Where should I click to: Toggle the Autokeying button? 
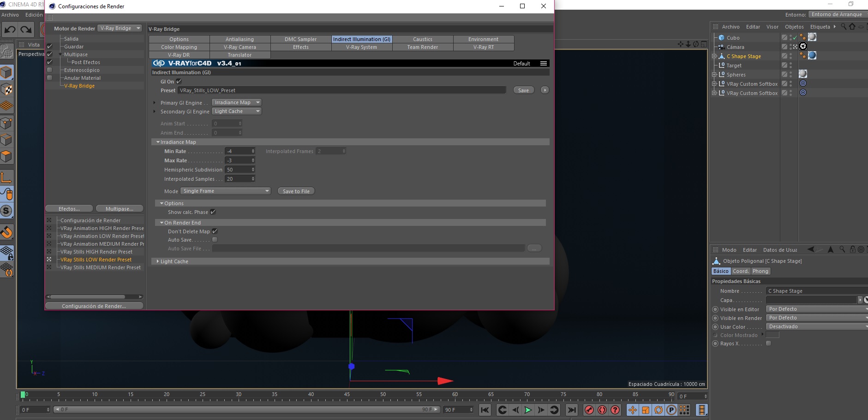[602, 410]
